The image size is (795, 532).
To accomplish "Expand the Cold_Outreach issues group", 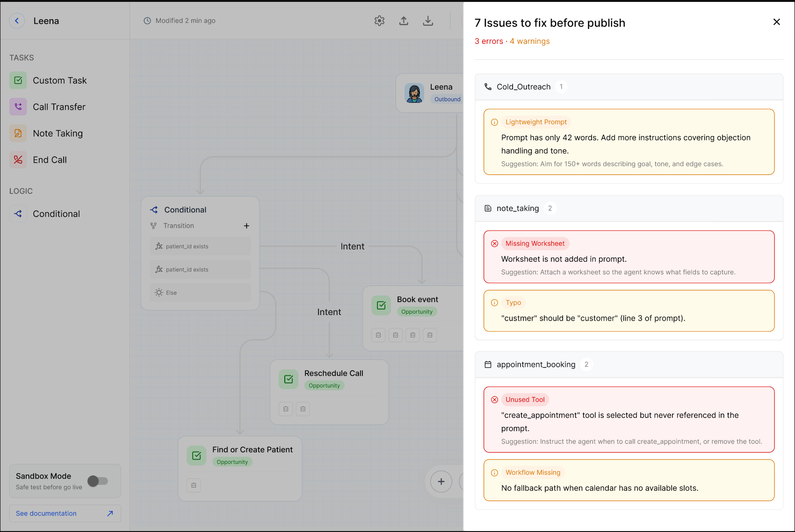I will pos(629,87).
